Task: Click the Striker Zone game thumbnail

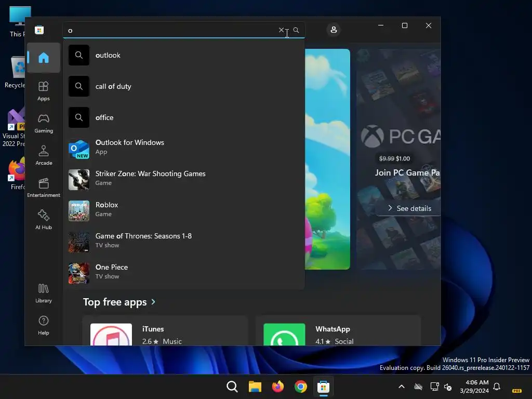Action: [79, 180]
